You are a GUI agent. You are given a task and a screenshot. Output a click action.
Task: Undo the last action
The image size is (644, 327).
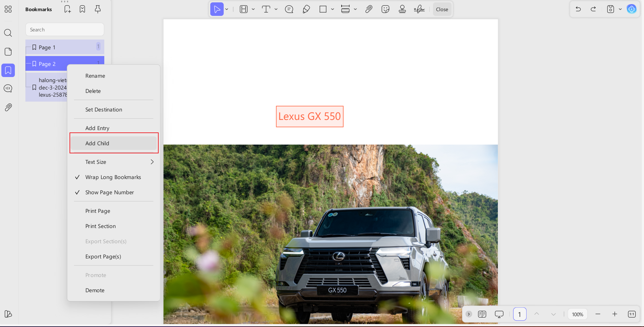click(x=578, y=9)
